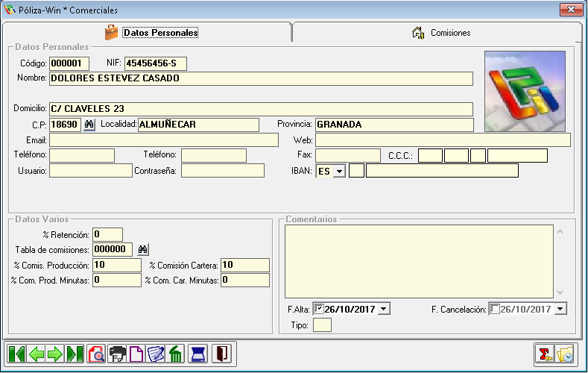Click the Tipo field
The height and width of the screenshot is (373, 588).
point(322,325)
